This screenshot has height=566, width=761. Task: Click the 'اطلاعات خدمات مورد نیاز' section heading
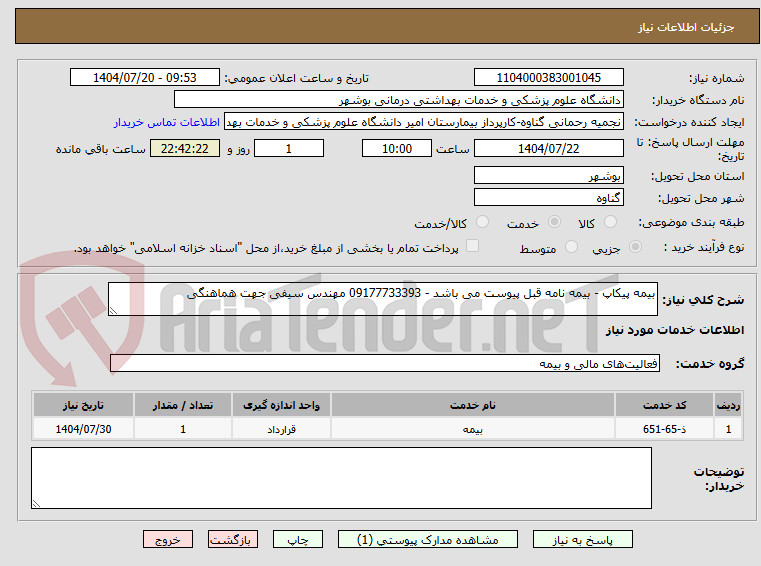pos(675,330)
